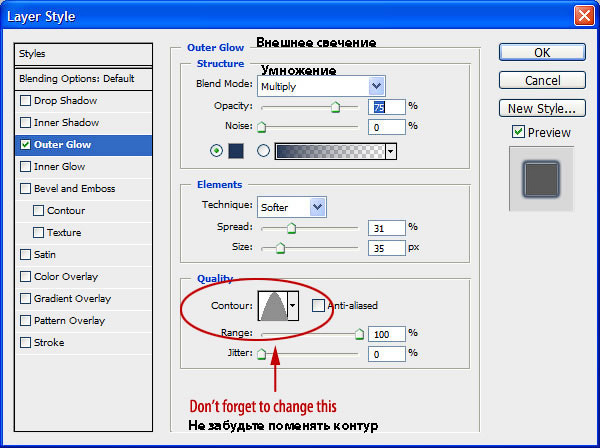
Task: Click the New Style... button
Action: click(x=542, y=108)
